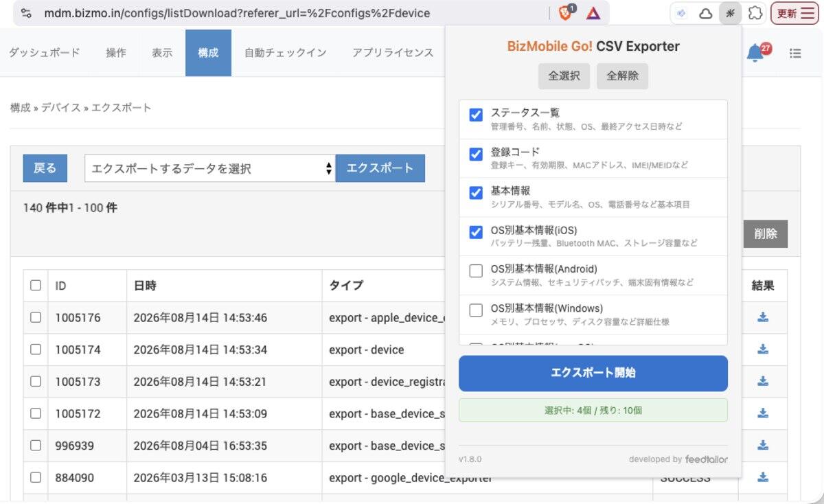The height and width of the screenshot is (504, 824).
Task: Check OS別基本情報(Windows) option
Action: tap(476, 310)
